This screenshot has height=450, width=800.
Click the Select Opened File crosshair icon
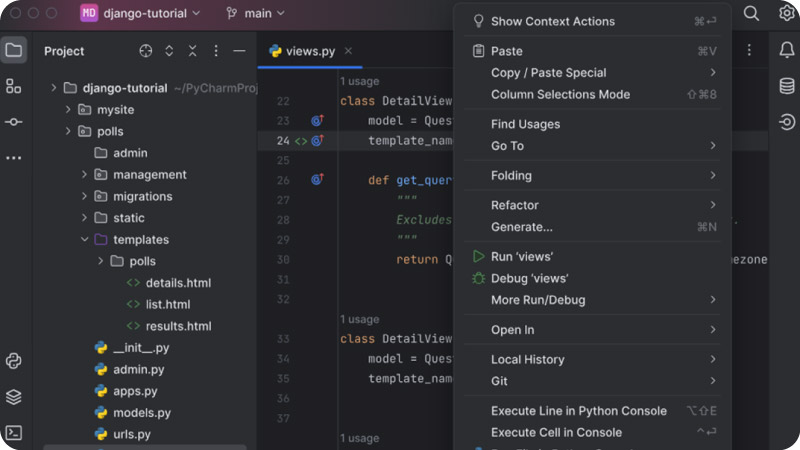146,51
